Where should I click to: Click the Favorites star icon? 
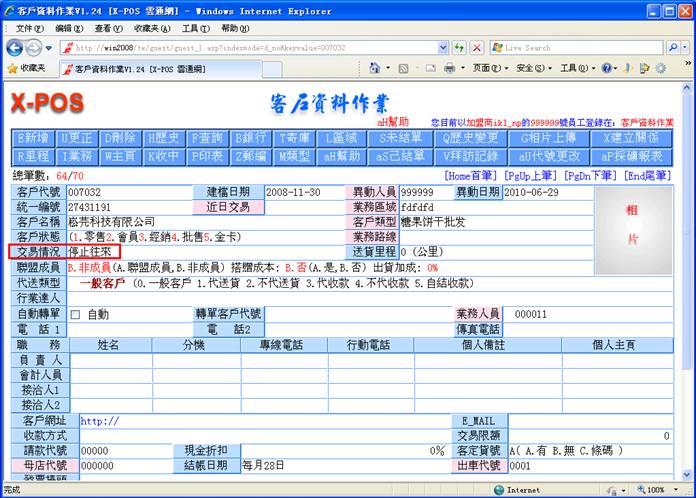pos(12,68)
